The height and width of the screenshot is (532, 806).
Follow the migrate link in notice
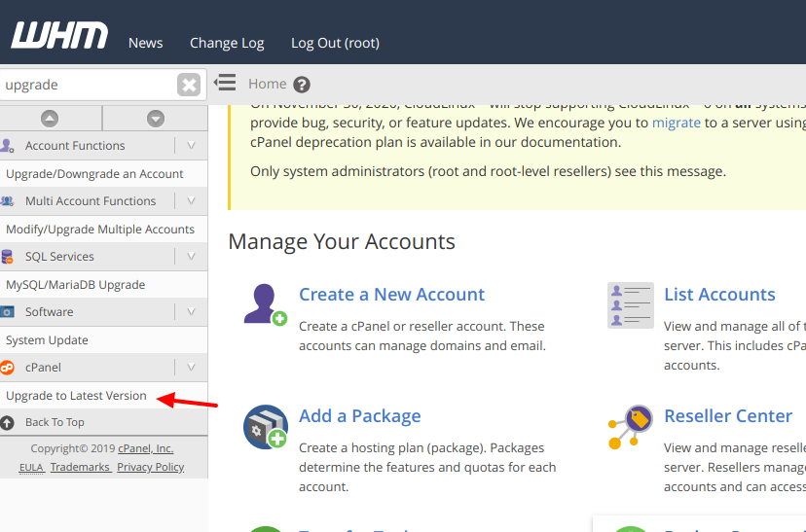tap(676, 123)
